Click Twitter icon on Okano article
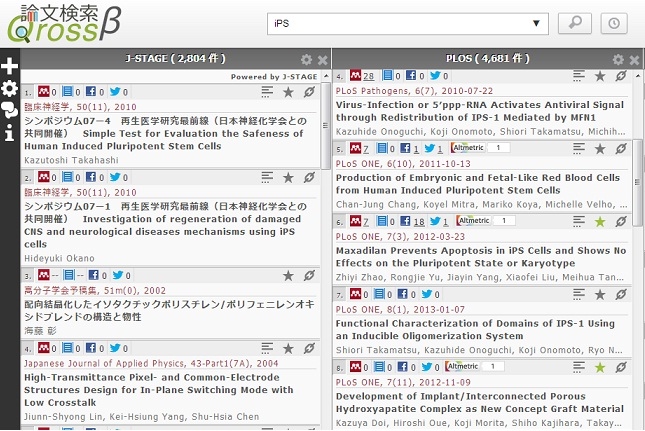This screenshot has width=645, height=431. 115,177
